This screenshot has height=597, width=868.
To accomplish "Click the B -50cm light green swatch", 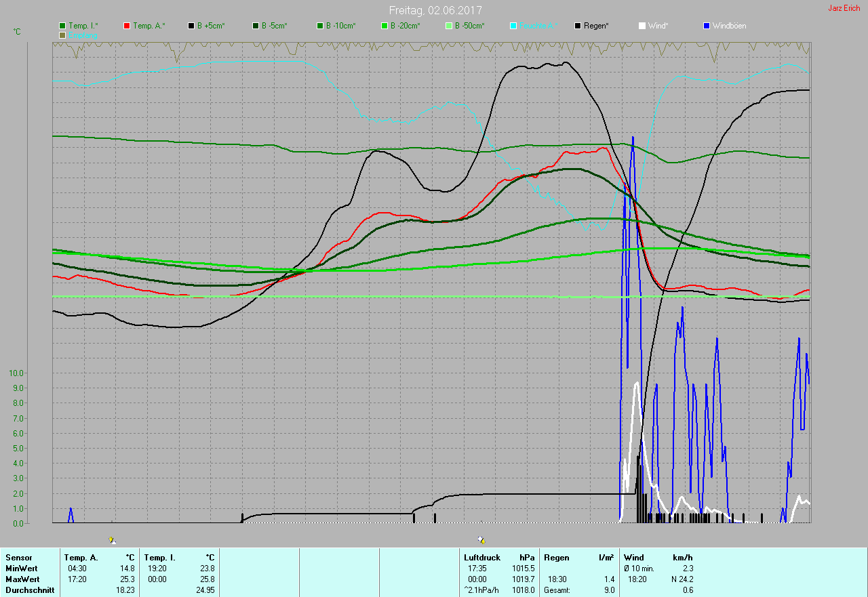I will 448,26.
